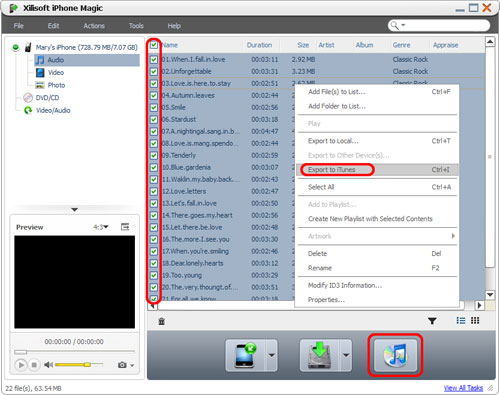Screen dimensions: 500x395
Task: Uncheck 09.Tenderly checkbox
Action: (154, 156)
